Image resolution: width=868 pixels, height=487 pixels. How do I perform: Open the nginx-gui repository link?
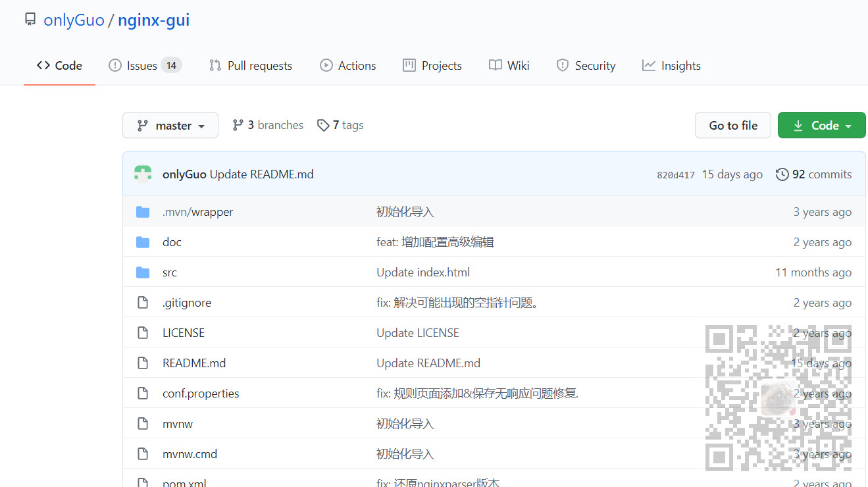click(153, 20)
